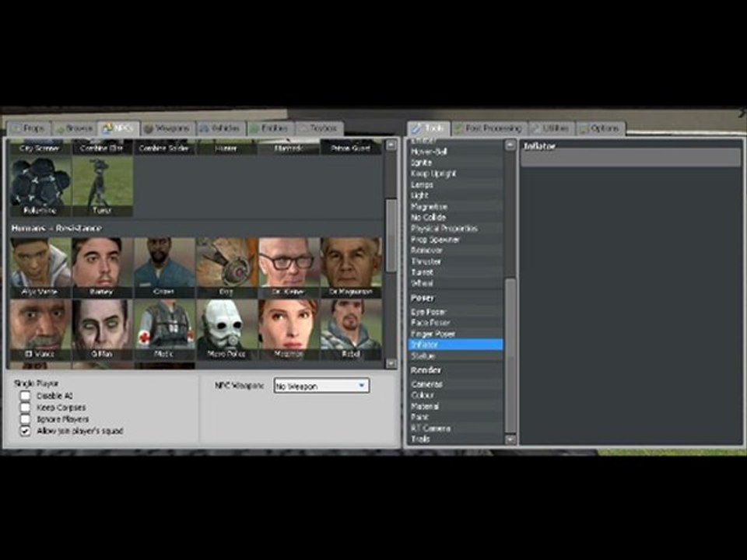Select the Tools tab
Image resolution: width=747 pixels, height=560 pixels.
428,128
